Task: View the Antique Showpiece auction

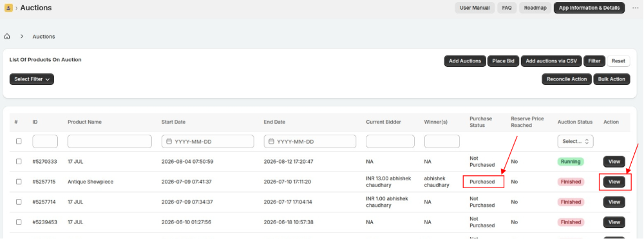Action: pos(614,182)
